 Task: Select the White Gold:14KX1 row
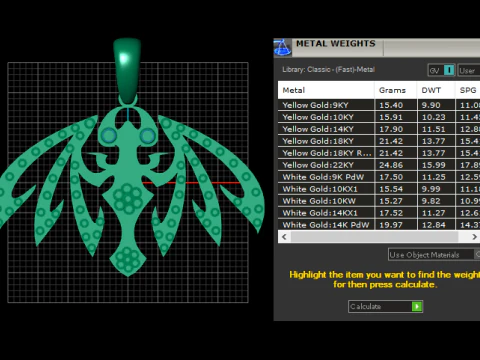[379, 213]
